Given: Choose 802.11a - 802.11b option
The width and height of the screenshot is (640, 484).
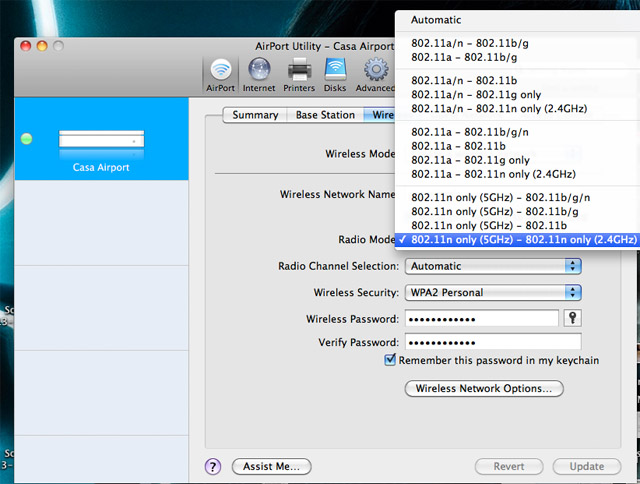Looking at the screenshot, I should point(518,146).
